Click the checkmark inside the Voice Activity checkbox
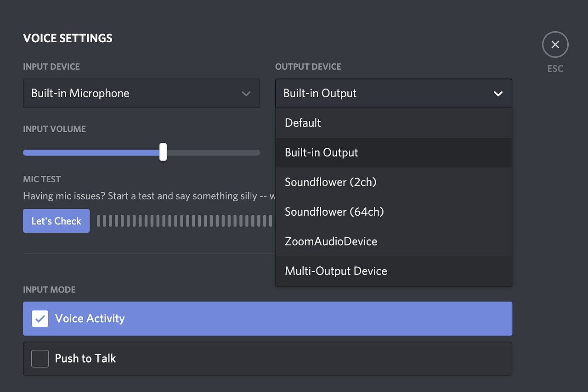Image resolution: width=588 pixels, height=392 pixels. (40, 318)
